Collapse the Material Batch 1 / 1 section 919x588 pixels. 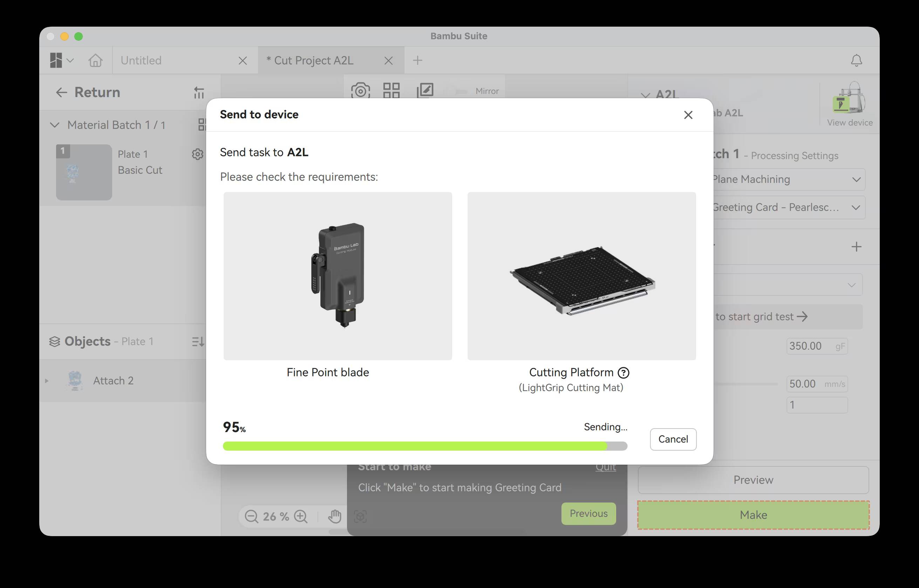point(55,125)
